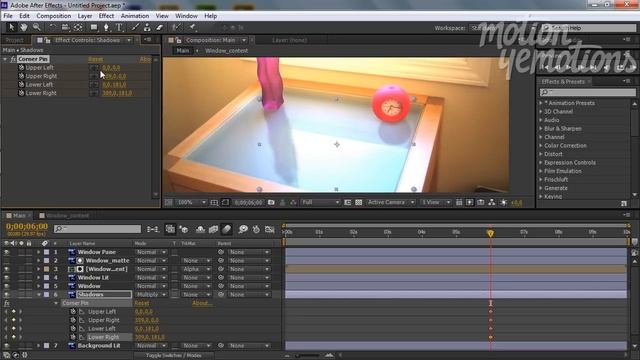Image resolution: width=640 pixels, height=360 pixels.
Task: Hide the Background Lit layer
Action: pyautogui.click(x=7, y=346)
